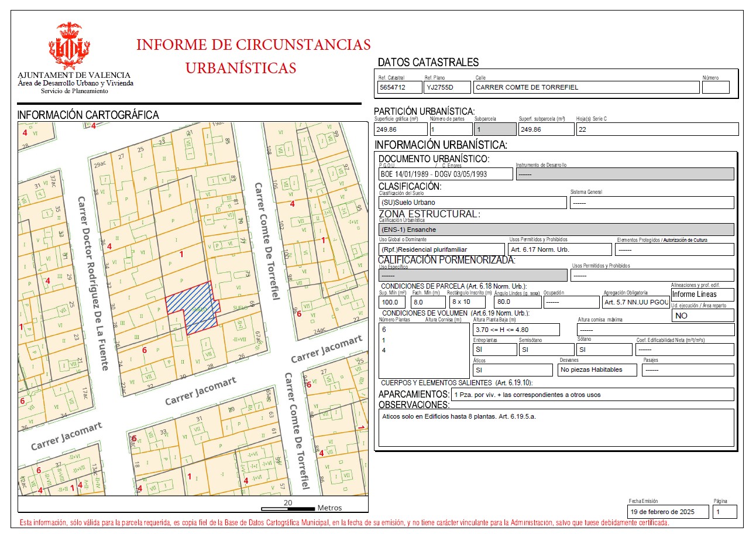
Task: Click the AJUNTAMENT DE VALENCIA text
Action: 74,76
